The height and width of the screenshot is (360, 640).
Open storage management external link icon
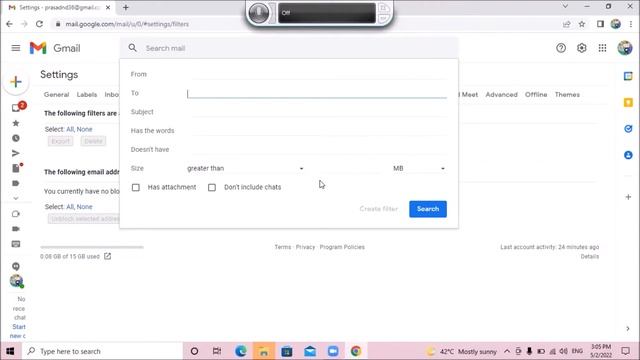pyautogui.click(x=107, y=256)
